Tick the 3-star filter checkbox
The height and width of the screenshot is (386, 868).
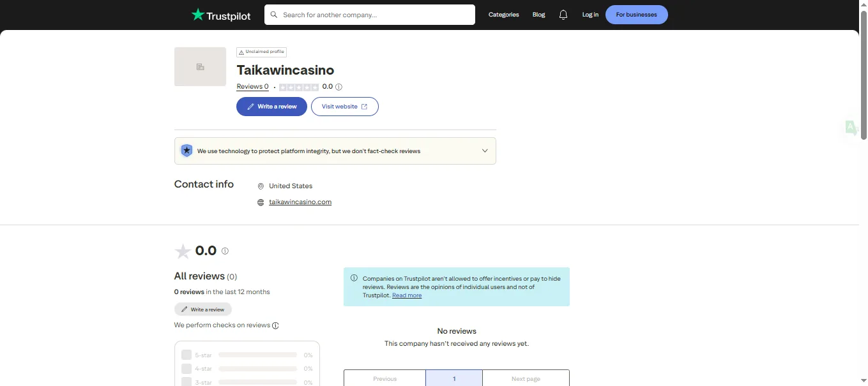tap(187, 382)
